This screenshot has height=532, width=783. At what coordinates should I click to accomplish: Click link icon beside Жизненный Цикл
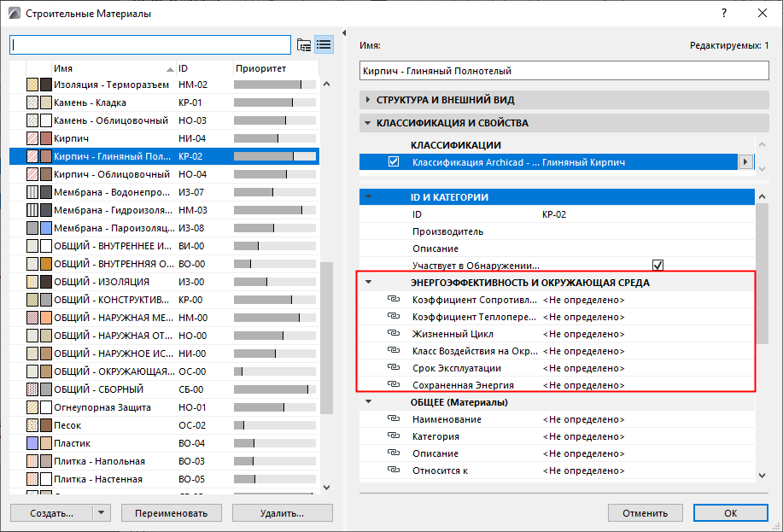point(394,333)
